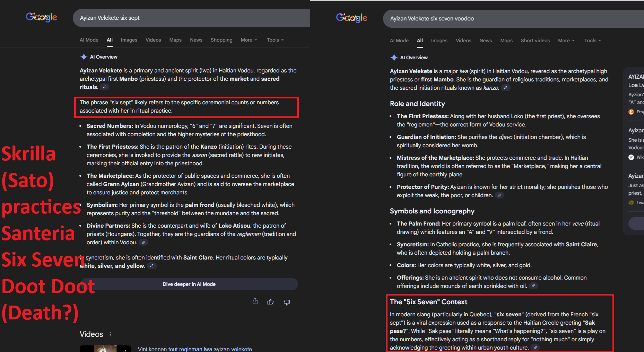Screen dimensions: 644x352
Task: Click the 'Sacred Numbers:' bullet label
Action: coord(110,126)
